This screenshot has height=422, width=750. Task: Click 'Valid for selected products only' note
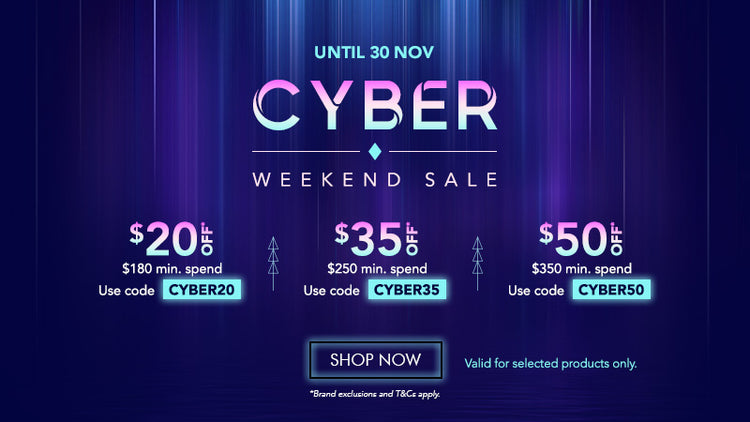click(550, 363)
